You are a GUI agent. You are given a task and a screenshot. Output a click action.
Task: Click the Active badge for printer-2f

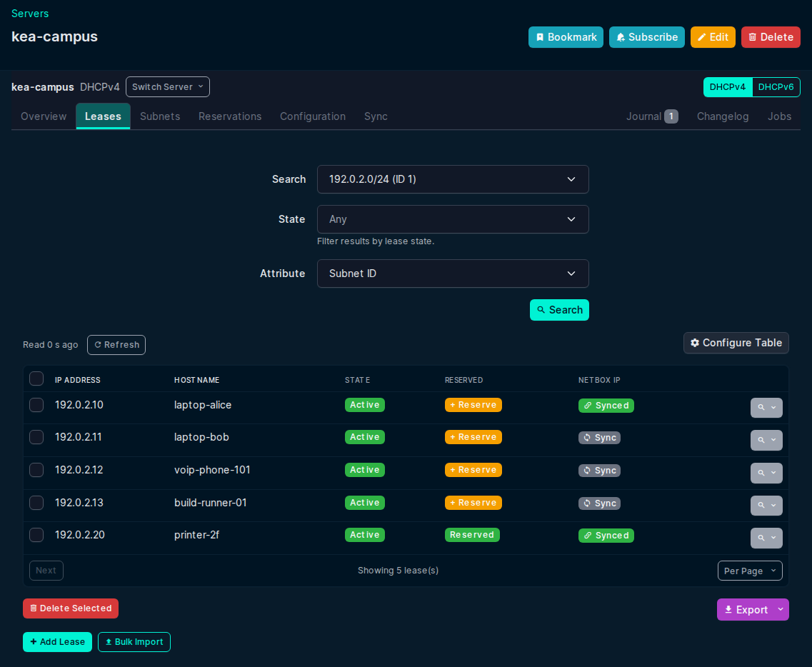pos(364,535)
